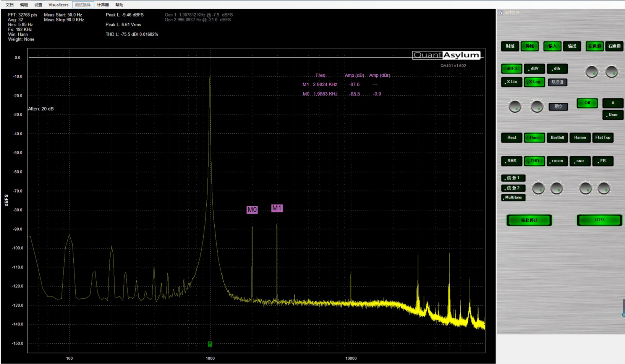Enable the 输出 output display button
The image size is (625, 364).
pos(572,46)
